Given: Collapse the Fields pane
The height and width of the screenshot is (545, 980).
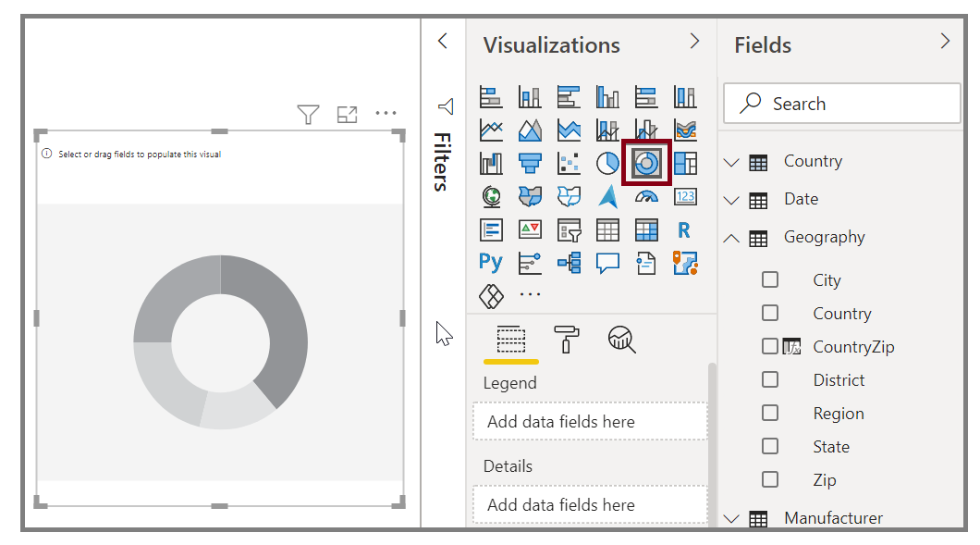Looking at the screenshot, I should click(945, 41).
